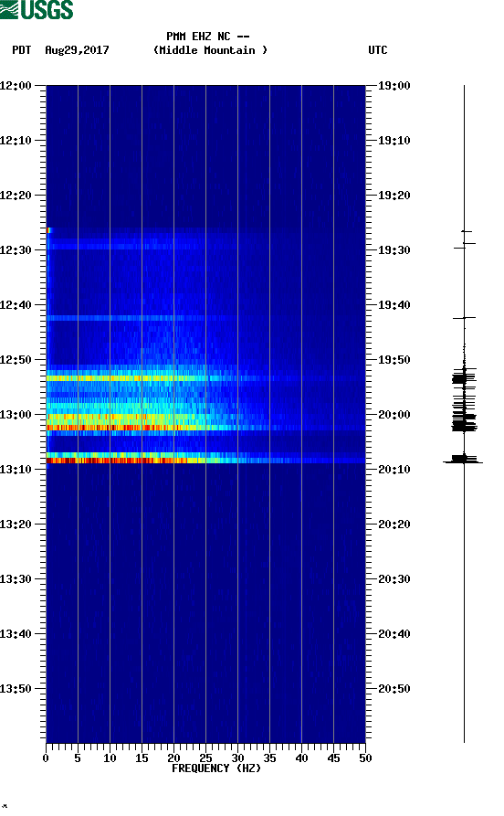
Task: Click the '0' frequency axis label
Action: point(46,758)
